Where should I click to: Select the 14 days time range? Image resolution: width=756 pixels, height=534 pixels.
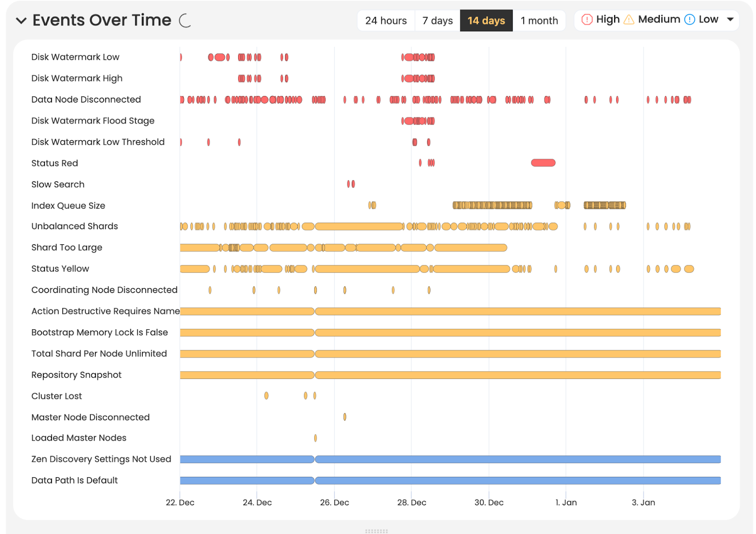pyautogui.click(x=486, y=20)
